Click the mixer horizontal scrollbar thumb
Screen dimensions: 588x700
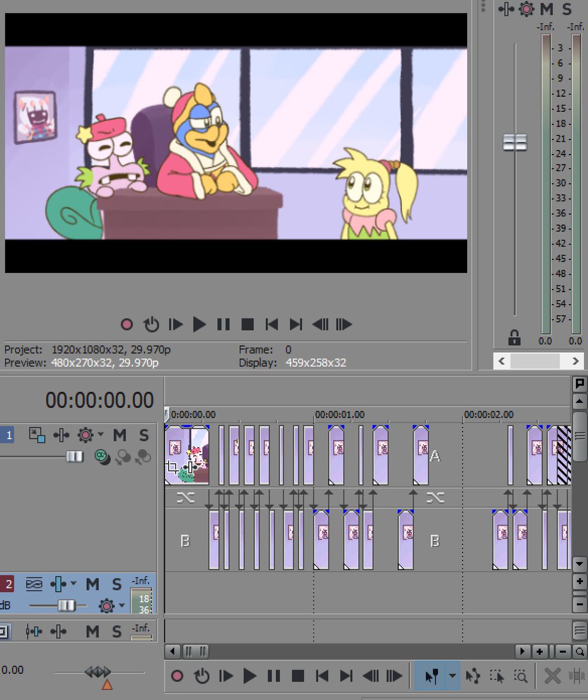[x=535, y=361]
